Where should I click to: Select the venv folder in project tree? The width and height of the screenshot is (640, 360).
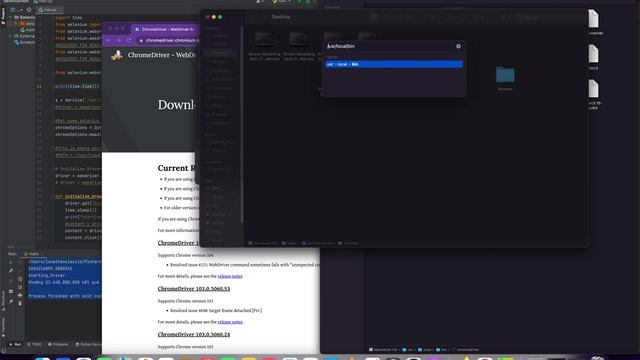pos(28,24)
